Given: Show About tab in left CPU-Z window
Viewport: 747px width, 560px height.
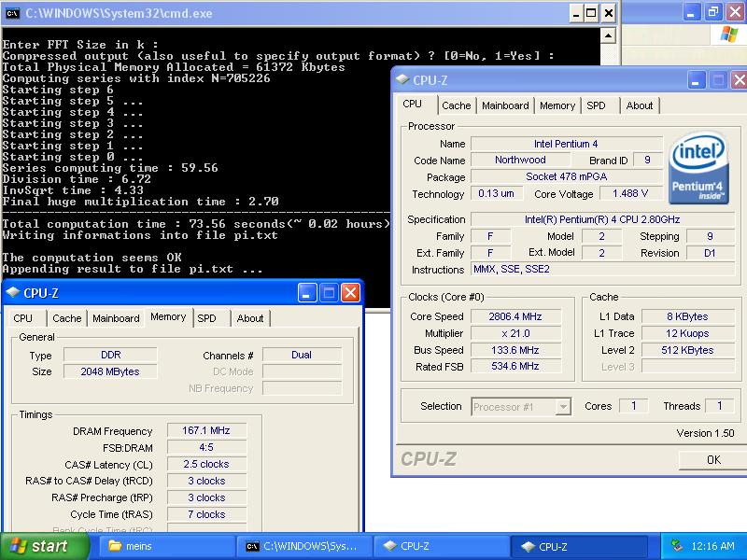Looking at the screenshot, I should pyautogui.click(x=250, y=318).
